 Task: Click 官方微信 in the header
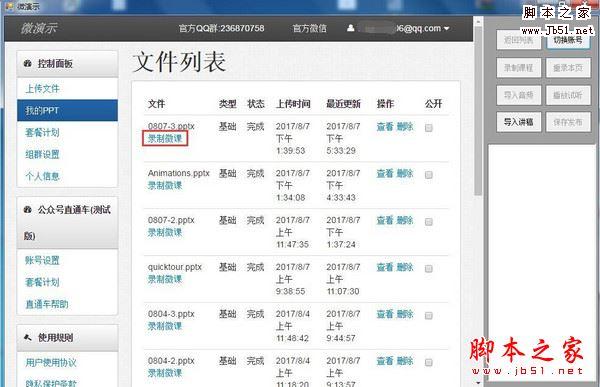click(x=310, y=28)
